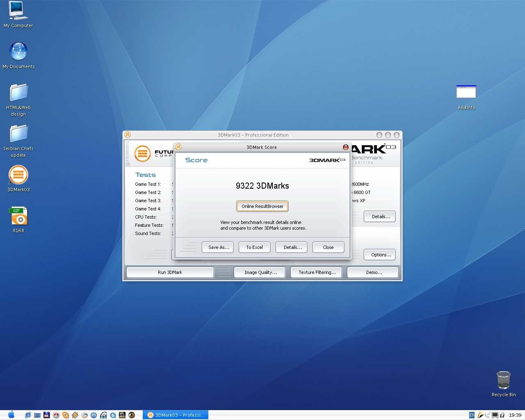Click the 2600MHz system info text
The height and width of the screenshot is (420, 525).
click(360, 184)
